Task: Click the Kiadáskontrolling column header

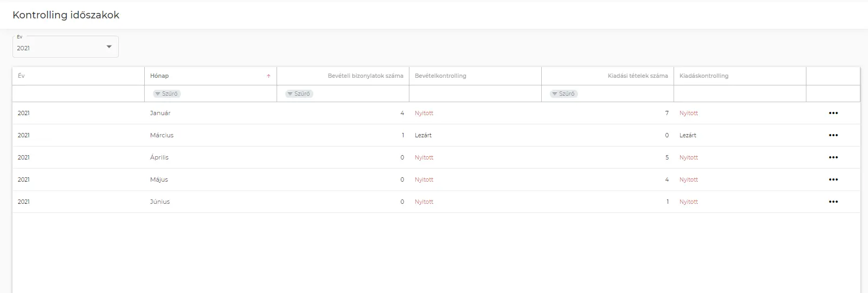Action: [704, 76]
